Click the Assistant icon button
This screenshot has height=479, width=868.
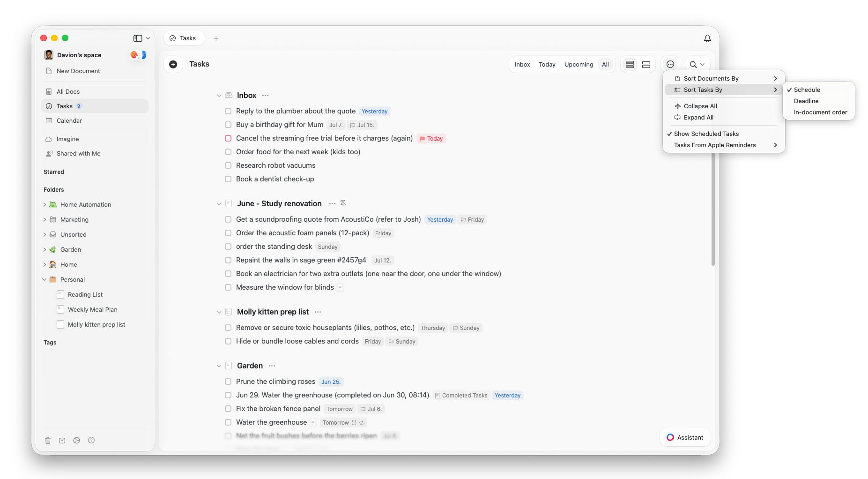tap(685, 437)
